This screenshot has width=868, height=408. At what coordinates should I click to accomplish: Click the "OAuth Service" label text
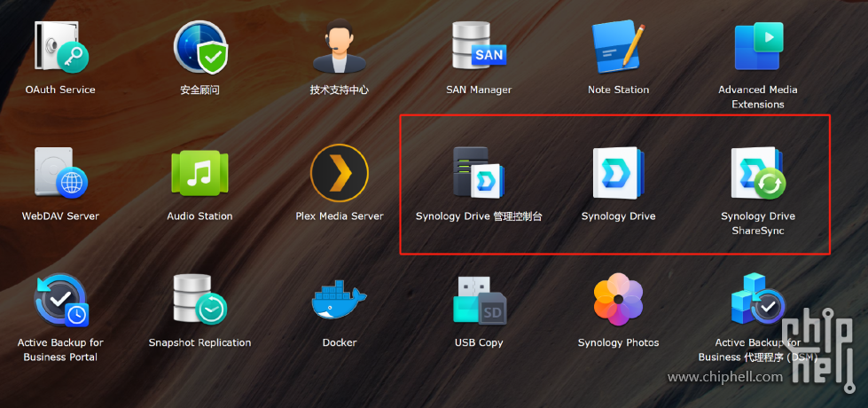pos(60,90)
